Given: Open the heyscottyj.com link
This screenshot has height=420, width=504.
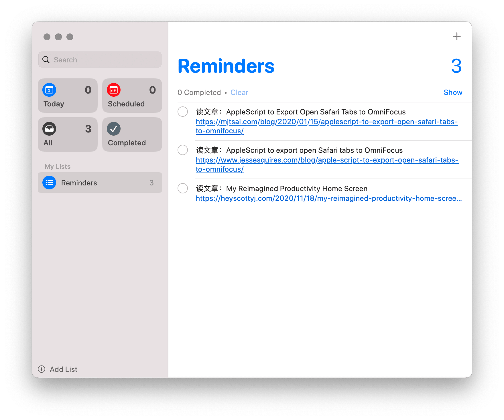Looking at the screenshot, I should (x=329, y=198).
